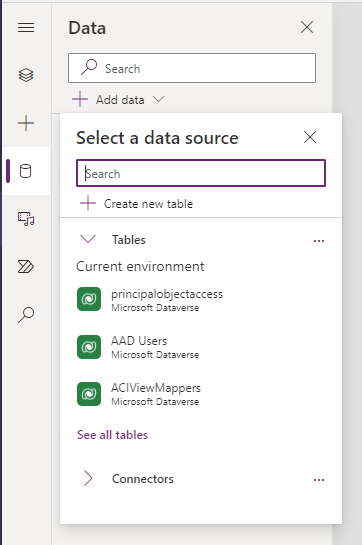362x545 pixels.
Task: Open the hamburger menu icon
Action: [x=26, y=27]
